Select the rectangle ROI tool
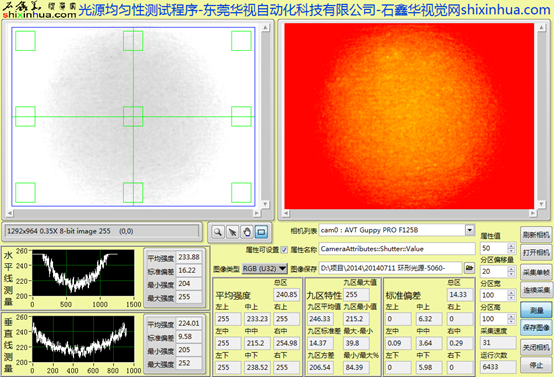The width and height of the screenshot is (554, 377). pos(261,232)
